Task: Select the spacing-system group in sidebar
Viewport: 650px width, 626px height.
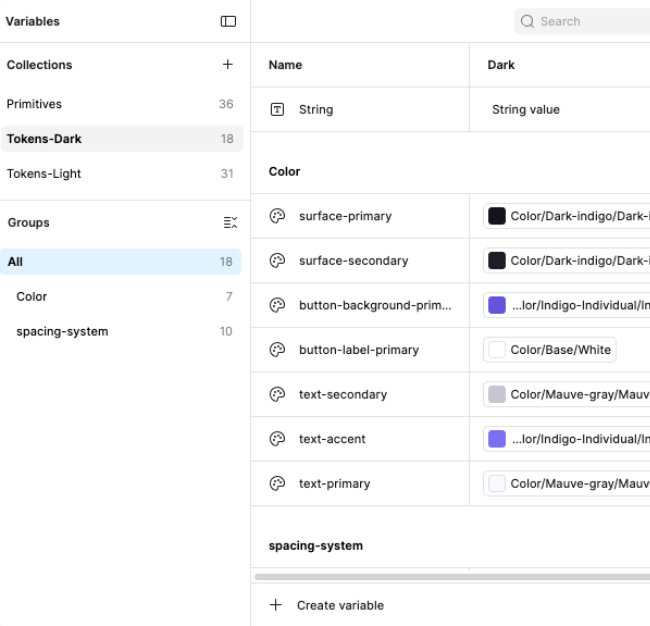Action: (120, 331)
